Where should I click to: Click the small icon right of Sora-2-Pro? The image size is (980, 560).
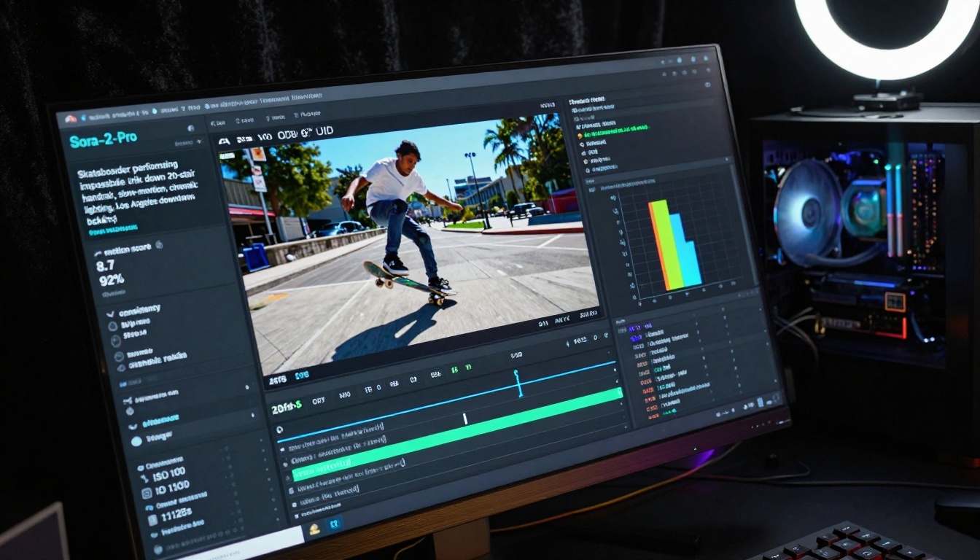click(x=191, y=129)
